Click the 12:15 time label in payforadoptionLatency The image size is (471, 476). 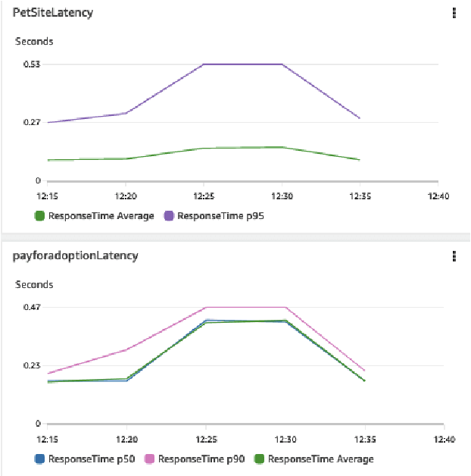click(x=47, y=439)
